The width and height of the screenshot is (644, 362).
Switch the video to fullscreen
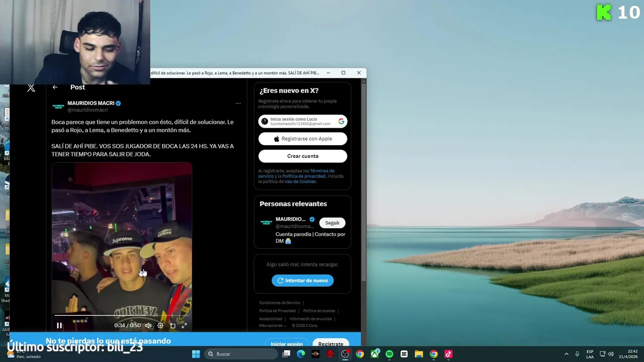184,325
